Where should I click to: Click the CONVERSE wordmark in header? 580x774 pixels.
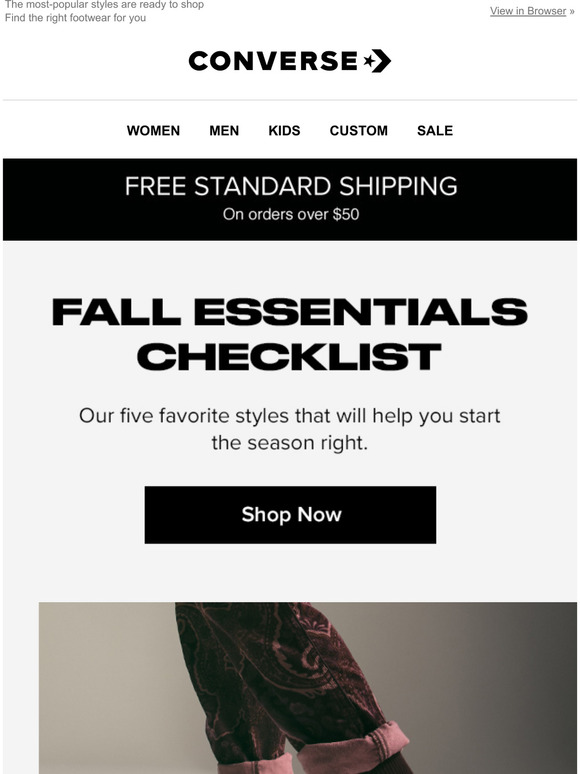(273, 61)
